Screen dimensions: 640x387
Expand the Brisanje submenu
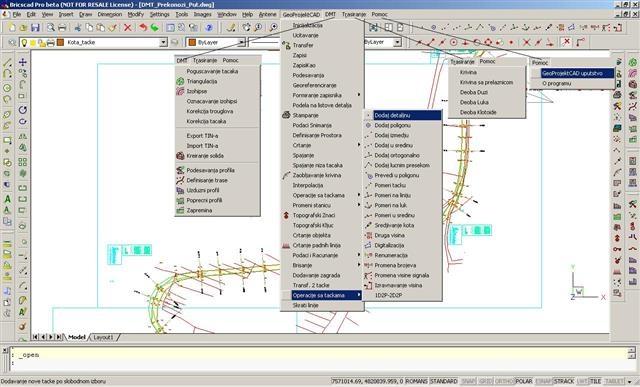(322, 265)
